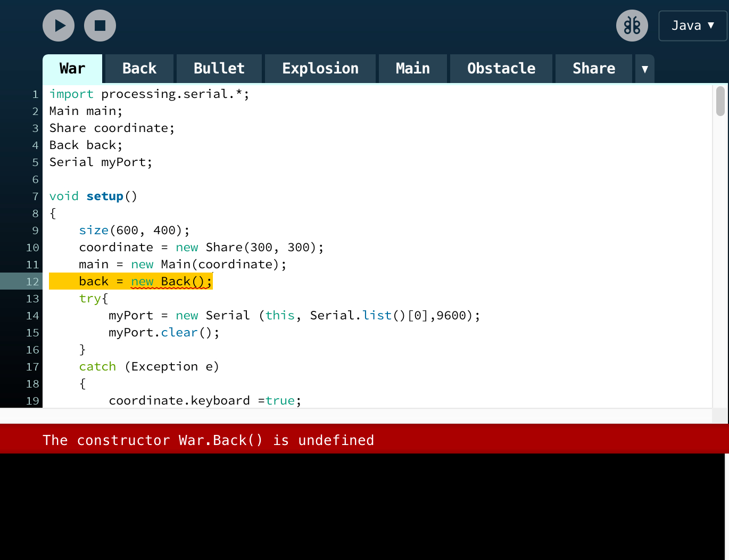
Task: Switch to the War tab
Action: (72, 69)
